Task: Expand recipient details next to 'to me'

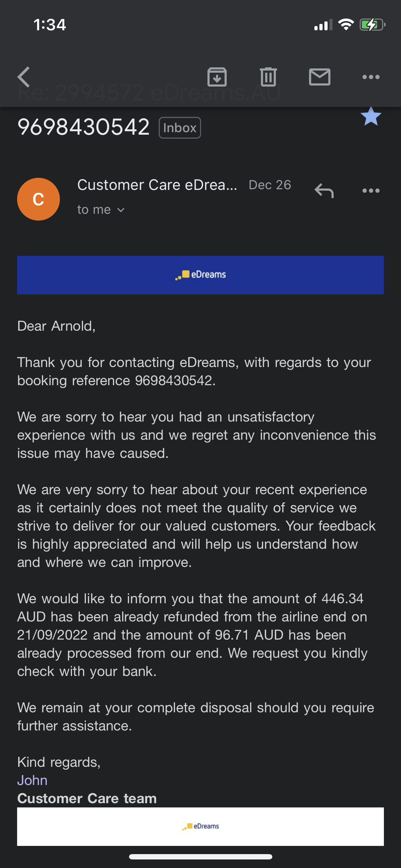Action: click(x=121, y=210)
